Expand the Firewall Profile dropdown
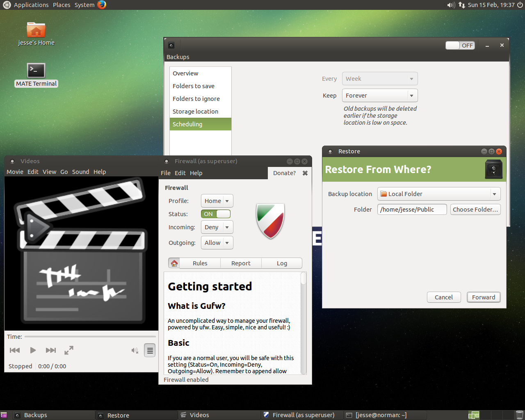The width and height of the screenshot is (525, 420). click(x=217, y=201)
